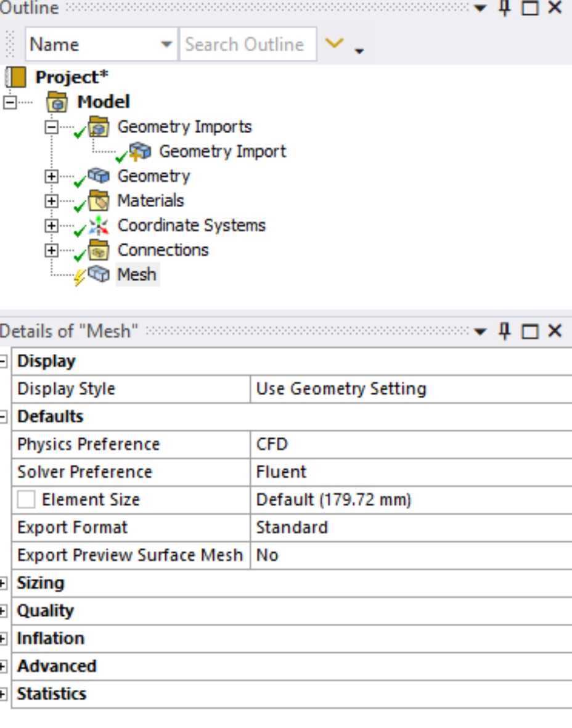Close the Outline panel
Image resolution: width=572 pixels, height=728 pixels.
[555, 7]
